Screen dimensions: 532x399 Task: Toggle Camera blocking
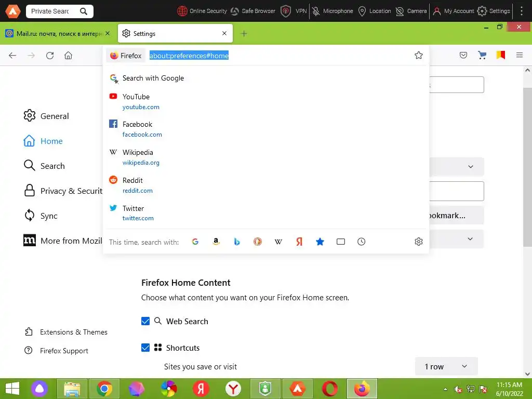pyautogui.click(x=411, y=11)
